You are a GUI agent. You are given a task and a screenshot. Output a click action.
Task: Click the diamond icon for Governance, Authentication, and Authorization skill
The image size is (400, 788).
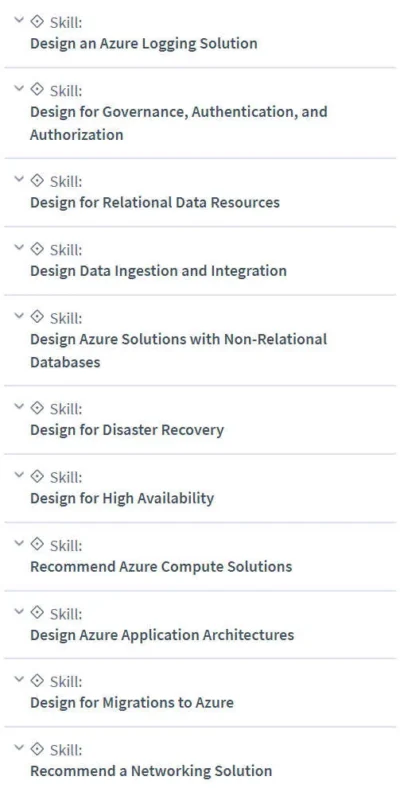[x=37, y=89]
